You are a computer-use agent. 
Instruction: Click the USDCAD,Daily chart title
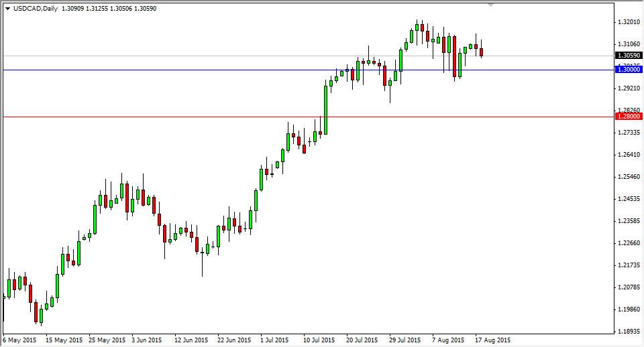click(x=36, y=9)
